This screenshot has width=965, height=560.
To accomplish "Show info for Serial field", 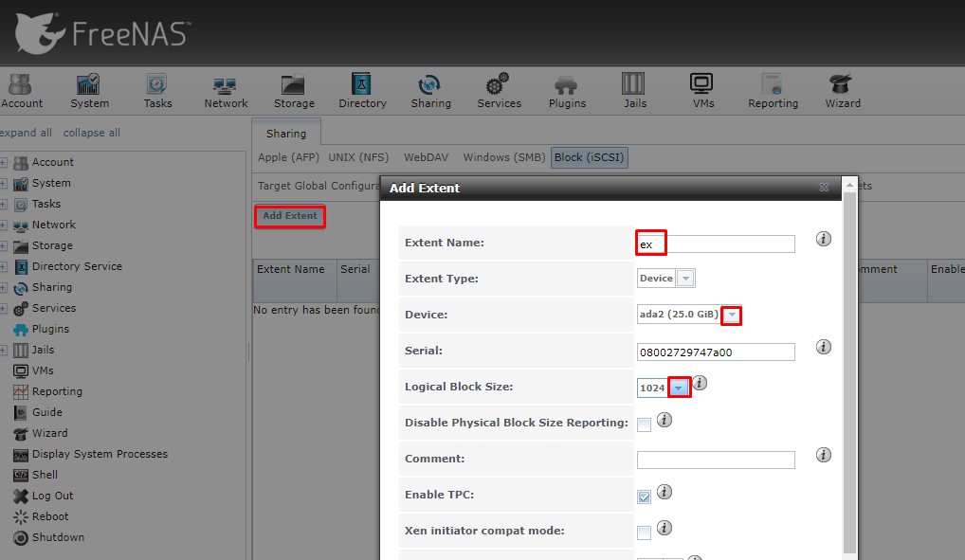I will (x=824, y=347).
